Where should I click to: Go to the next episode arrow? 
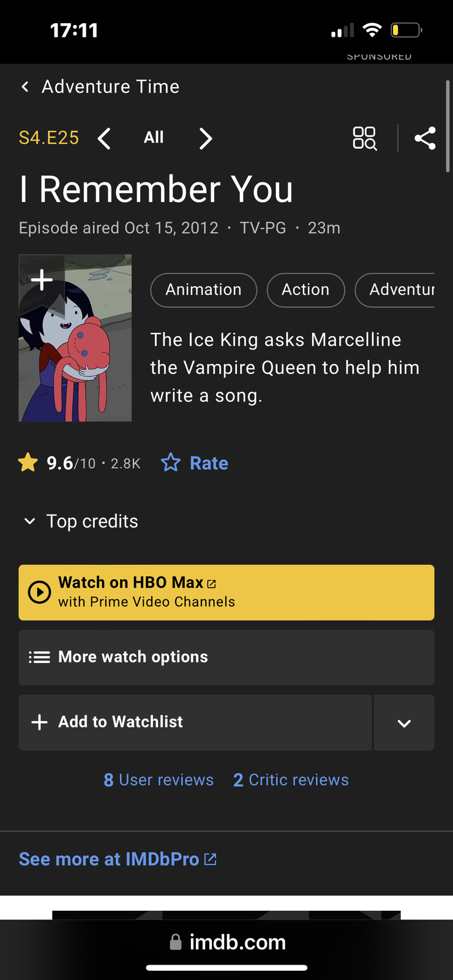click(206, 138)
